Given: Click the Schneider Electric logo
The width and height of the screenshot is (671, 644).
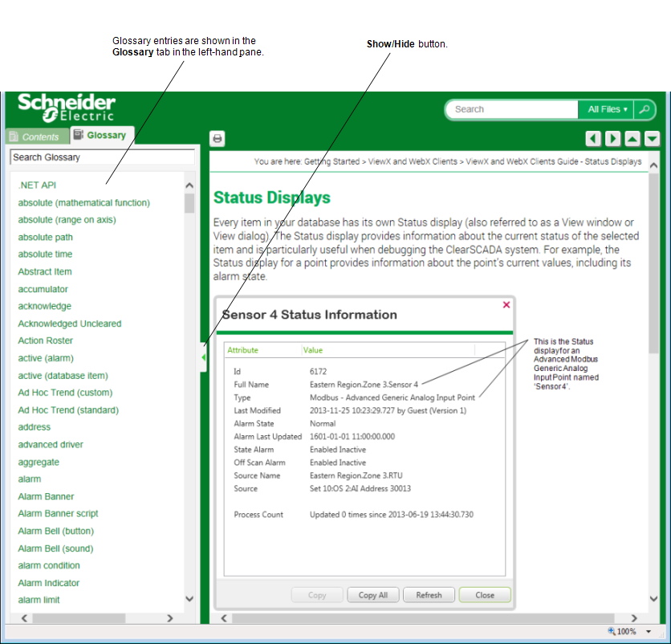Looking at the screenshot, I should 67,108.
